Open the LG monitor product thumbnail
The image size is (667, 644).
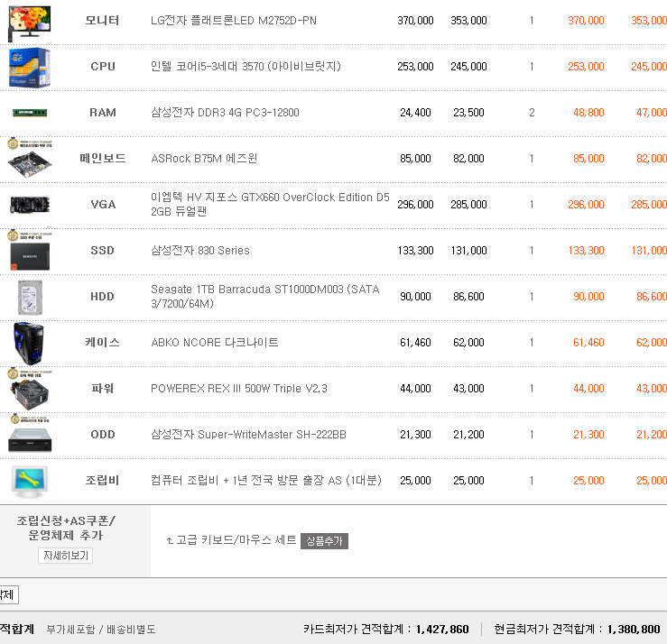pos(30,23)
